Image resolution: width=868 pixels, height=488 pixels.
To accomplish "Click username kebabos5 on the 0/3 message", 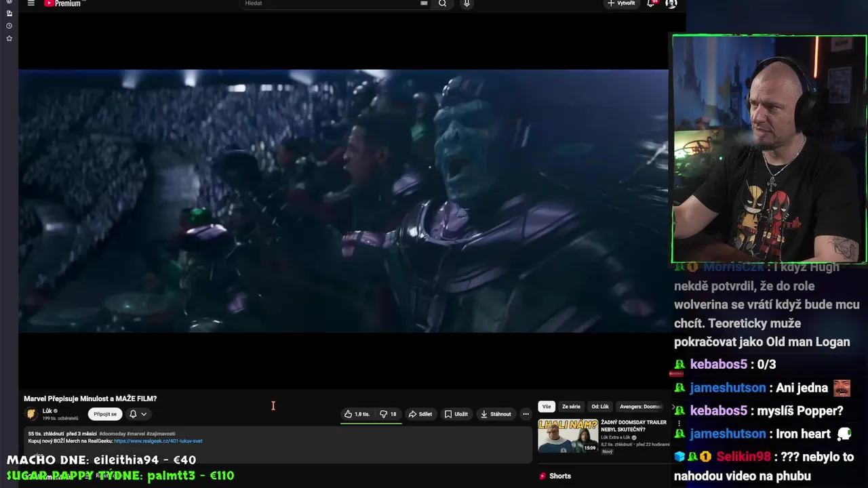I will (x=719, y=365).
